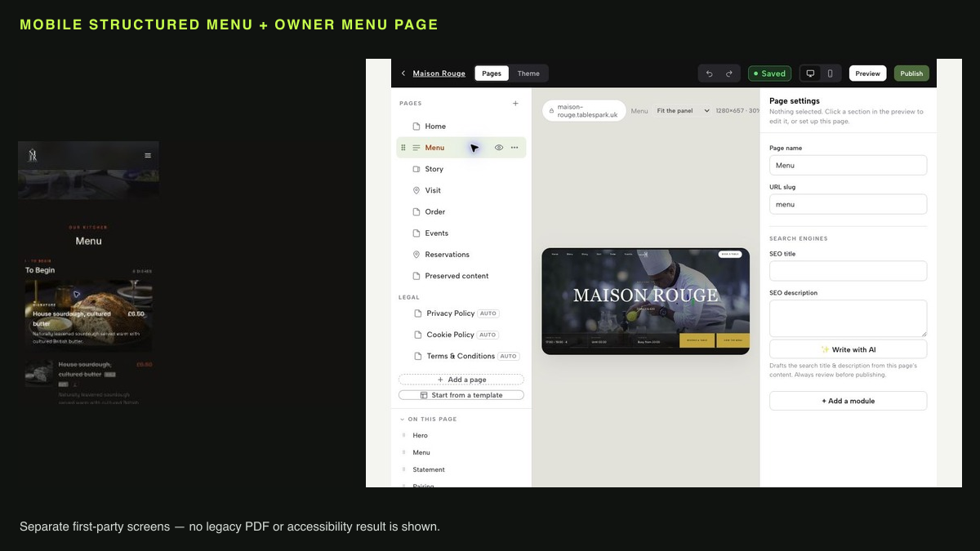Select the Menu page row
Screen dimensions: 980x551
point(461,148)
